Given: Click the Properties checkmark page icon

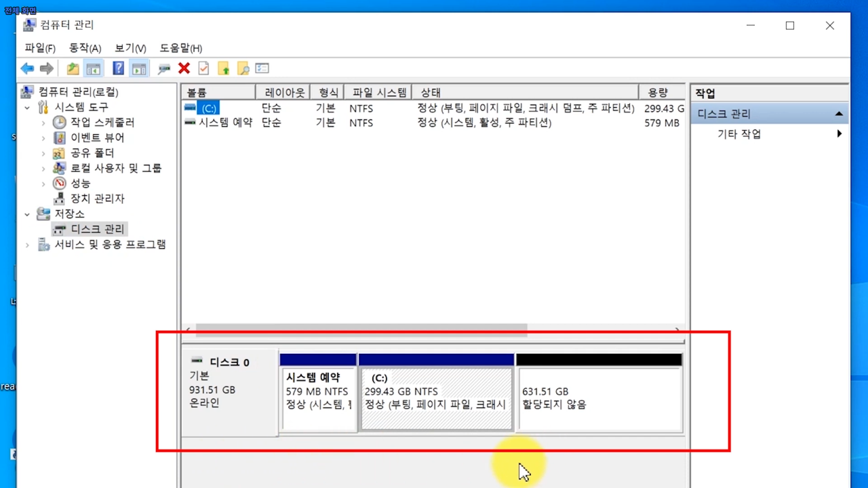Looking at the screenshot, I should click(x=203, y=68).
